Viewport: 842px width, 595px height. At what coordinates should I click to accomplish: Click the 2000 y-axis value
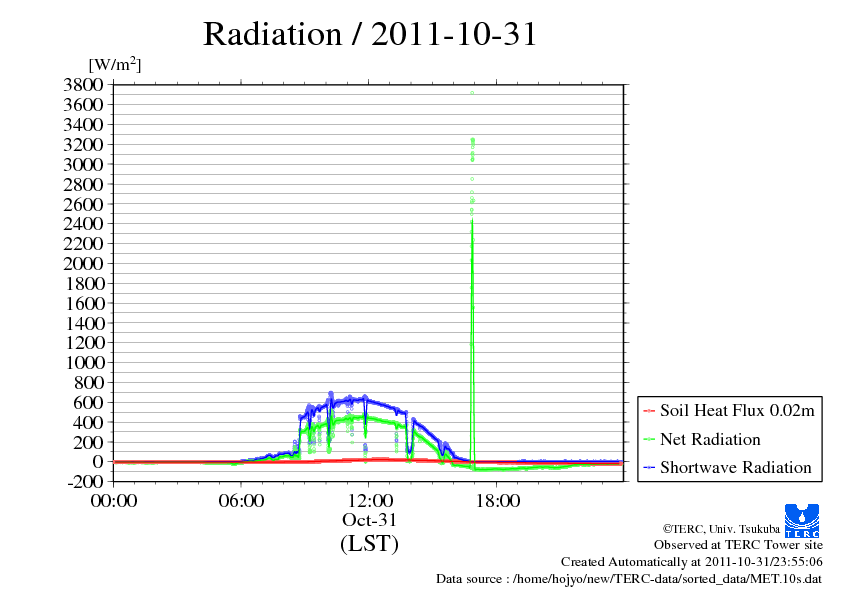[x=83, y=264]
